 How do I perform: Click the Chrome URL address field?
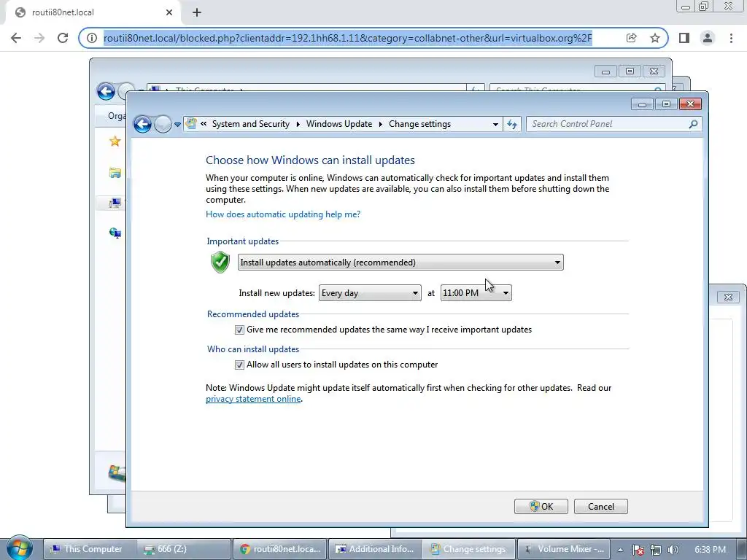[x=348, y=38]
